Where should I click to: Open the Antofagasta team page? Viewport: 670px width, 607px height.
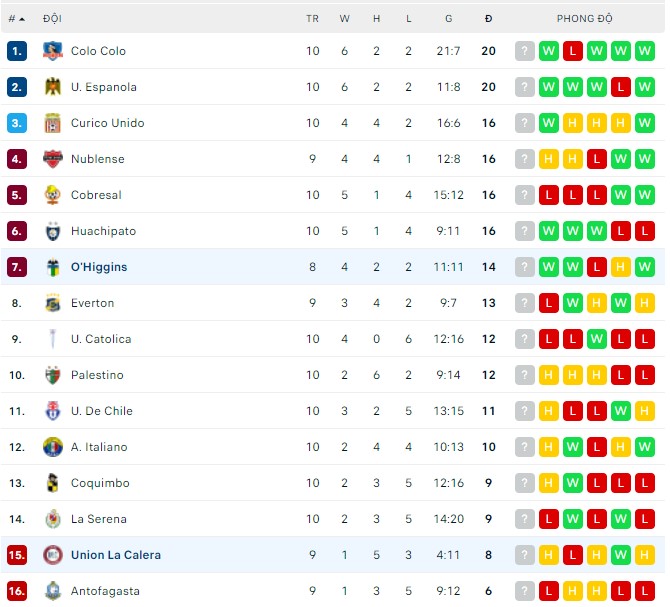pos(105,591)
